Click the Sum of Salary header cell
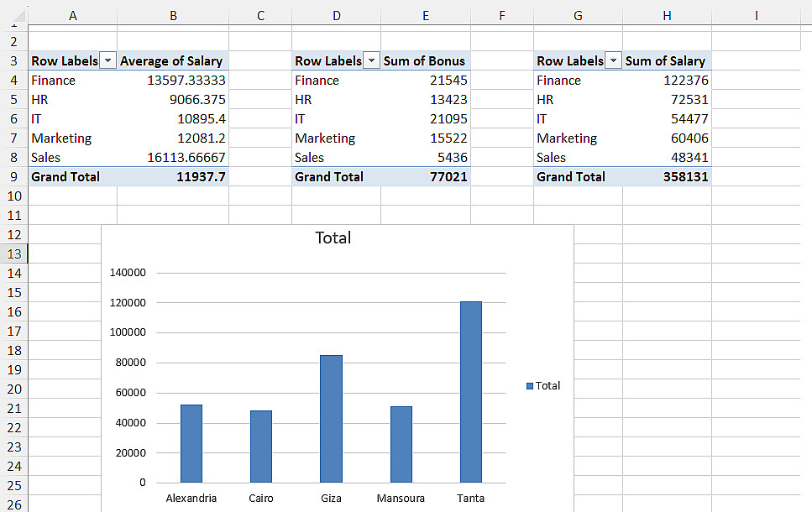 tap(667, 60)
